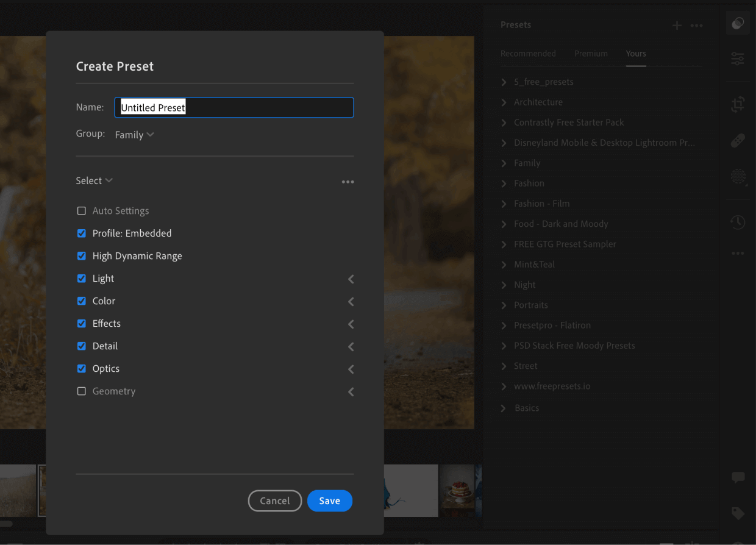Open the Activity comments panel
The width and height of the screenshot is (756, 545).
tap(738, 477)
